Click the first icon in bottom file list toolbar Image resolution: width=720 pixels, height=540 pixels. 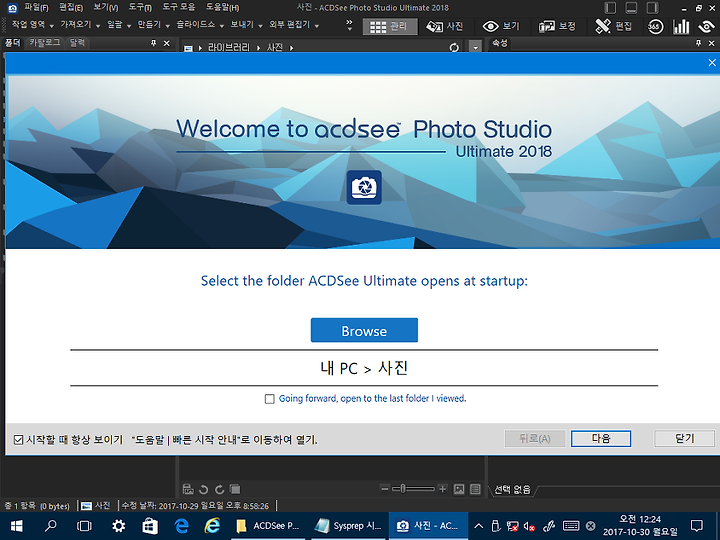tap(188, 489)
